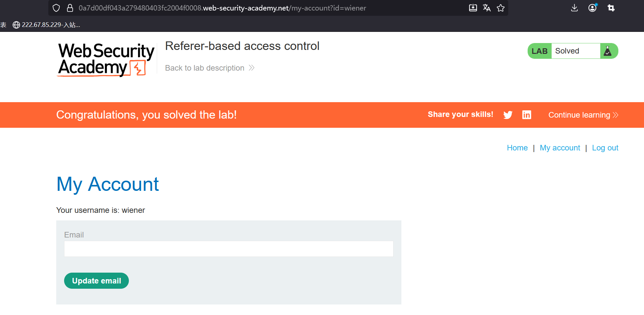The image size is (644, 315).
Task: Click the translate page icon
Action: (487, 8)
